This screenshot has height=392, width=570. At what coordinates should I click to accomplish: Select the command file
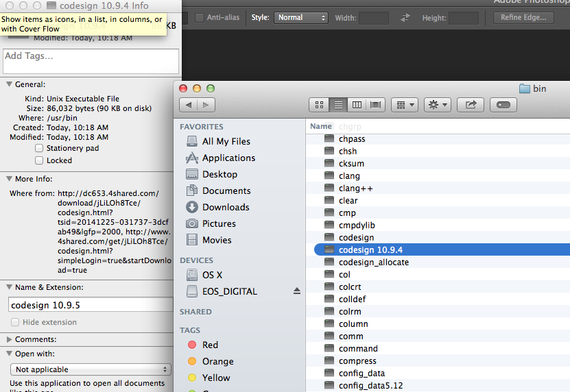438,349
